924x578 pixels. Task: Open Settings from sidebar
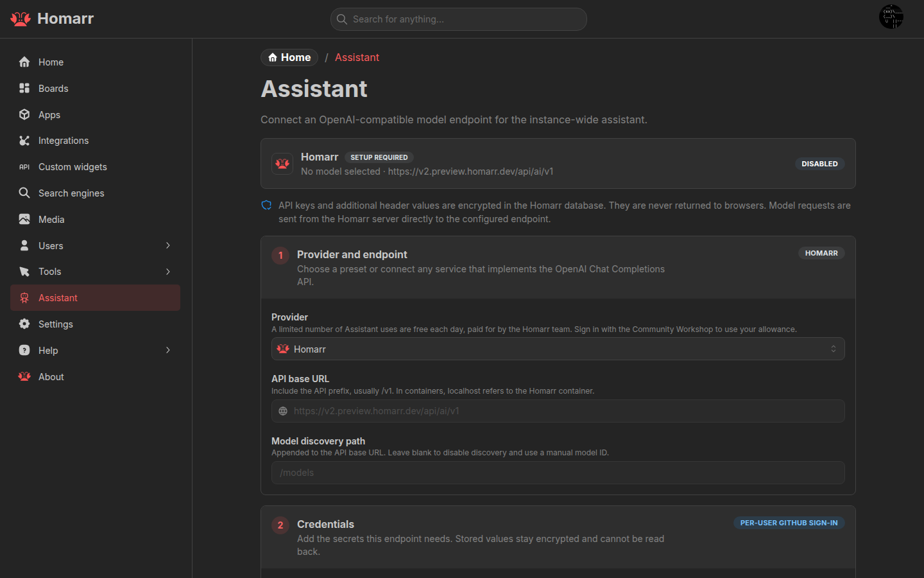pos(95,324)
